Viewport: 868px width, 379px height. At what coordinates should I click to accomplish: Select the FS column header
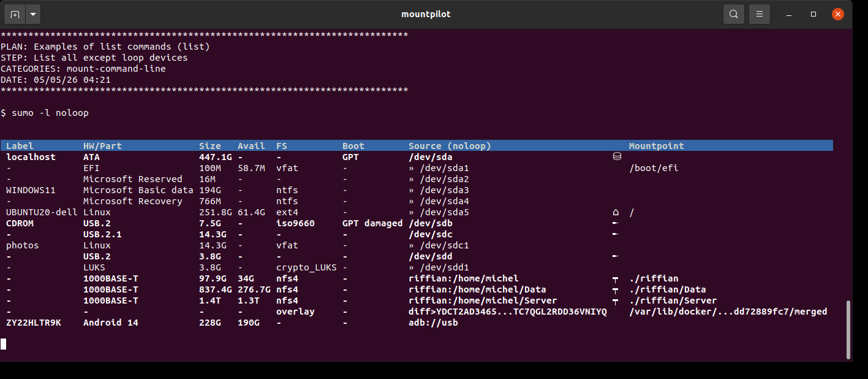coord(282,146)
